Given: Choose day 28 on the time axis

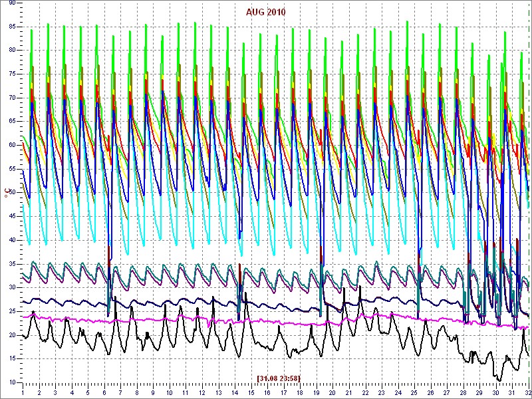Looking at the screenshot, I should click(464, 393).
